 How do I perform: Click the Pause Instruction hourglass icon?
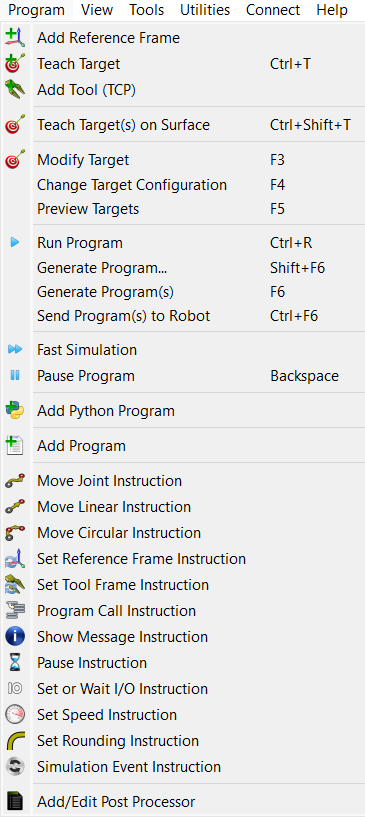[15, 663]
